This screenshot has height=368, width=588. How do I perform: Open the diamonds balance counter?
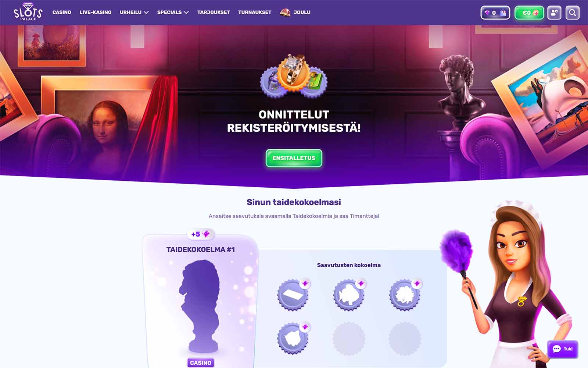coord(495,13)
